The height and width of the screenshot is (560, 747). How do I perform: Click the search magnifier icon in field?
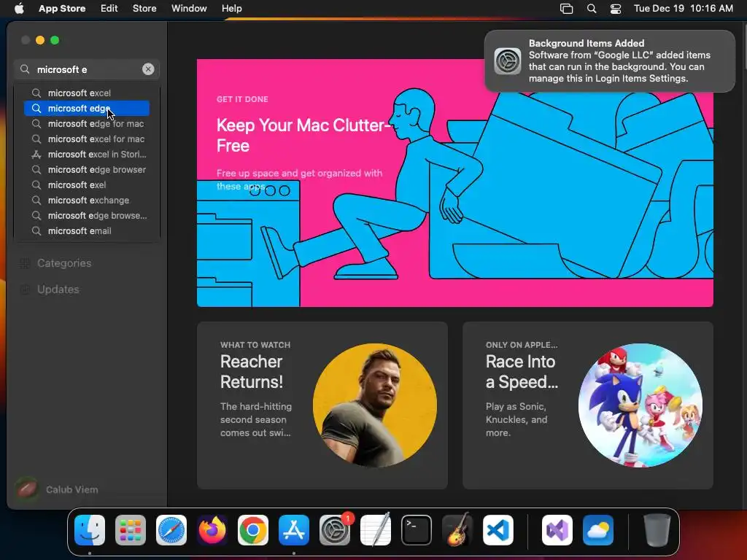tap(25, 69)
